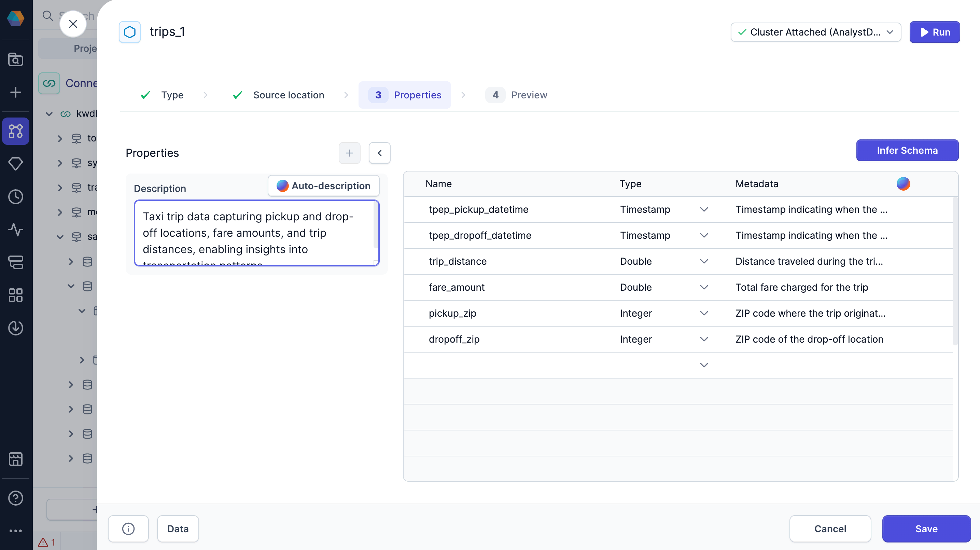The width and height of the screenshot is (980, 550).
Task: Click the Proje tab in background panel
Action: click(68, 49)
